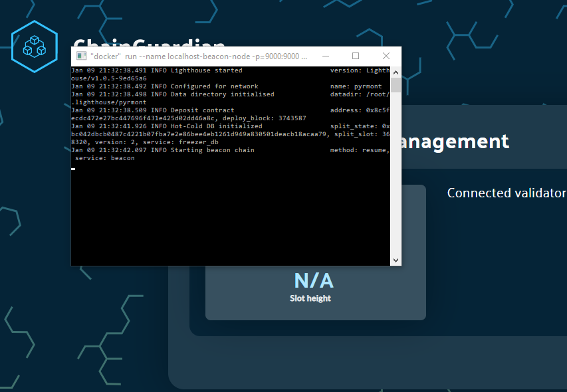Close the docker console window
Viewport: 567px width, 392px height.
tap(386, 56)
